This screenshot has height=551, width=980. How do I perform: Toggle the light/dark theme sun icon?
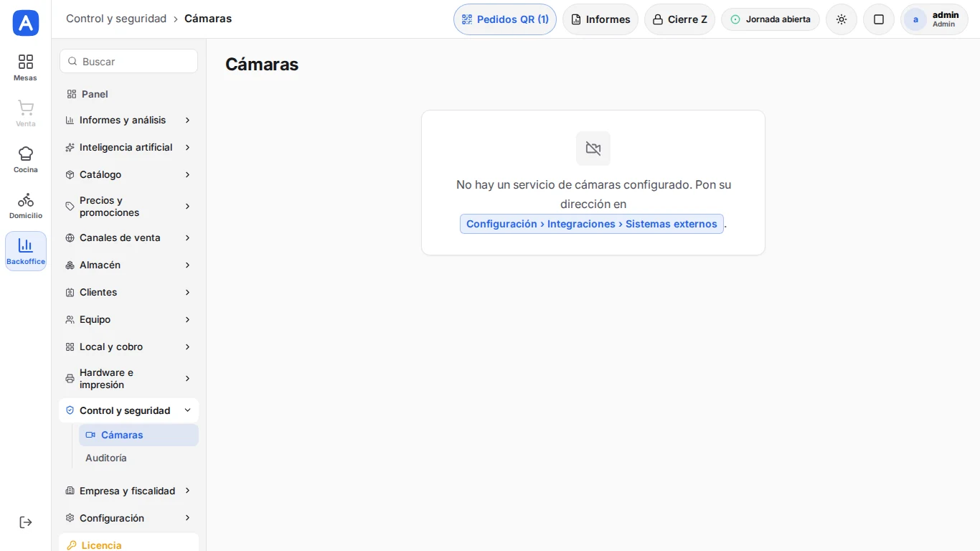click(842, 19)
